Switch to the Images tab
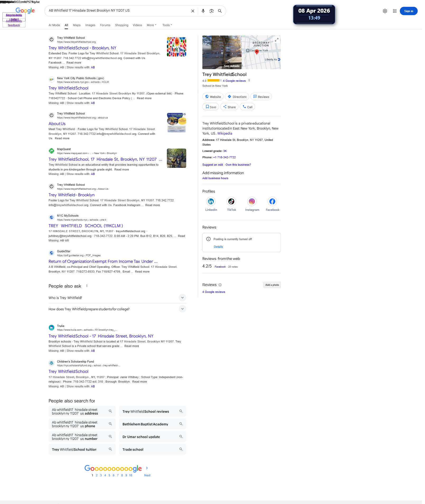Image resolution: width=425 pixels, height=504 pixels. 90,25
